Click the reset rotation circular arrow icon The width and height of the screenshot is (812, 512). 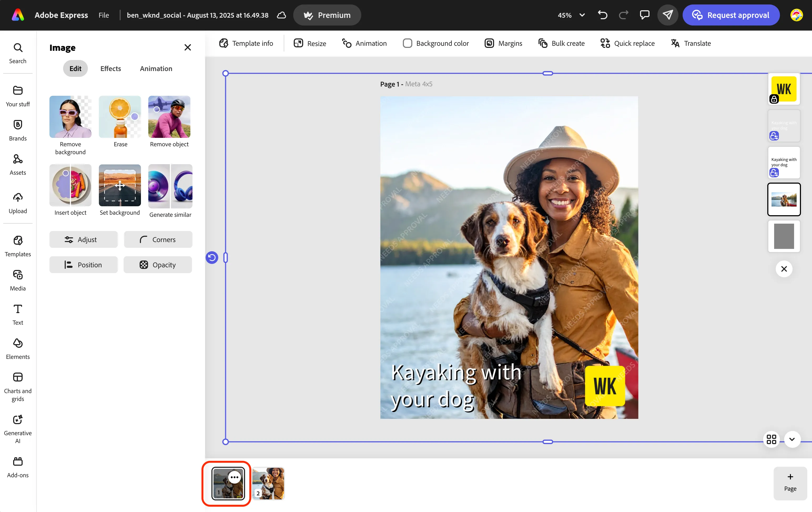pos(212,258)
